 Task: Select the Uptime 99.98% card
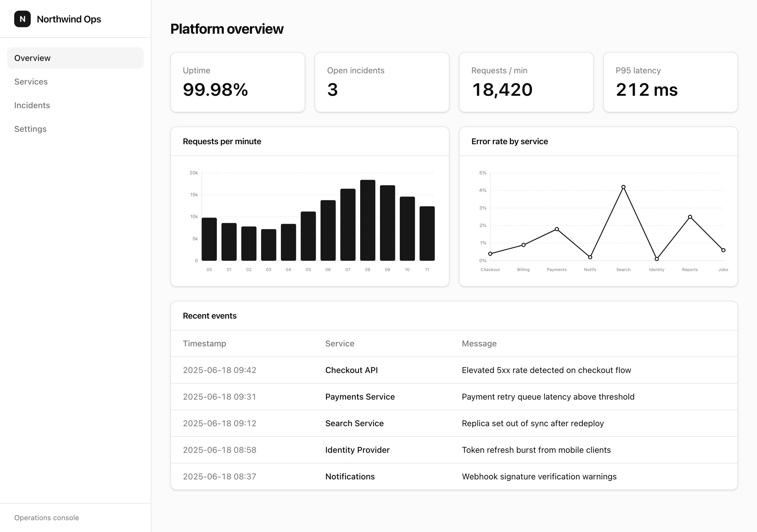pos(238,82)
